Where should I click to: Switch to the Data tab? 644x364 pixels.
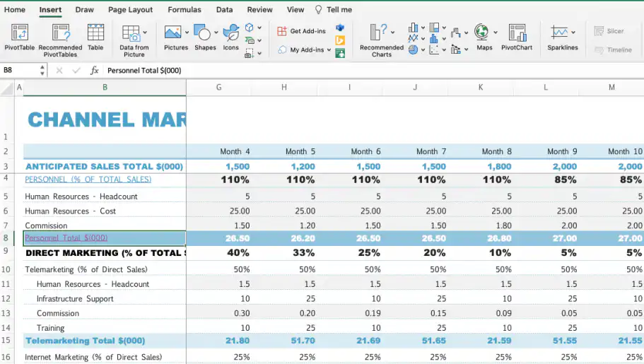(x=224, y=9)
